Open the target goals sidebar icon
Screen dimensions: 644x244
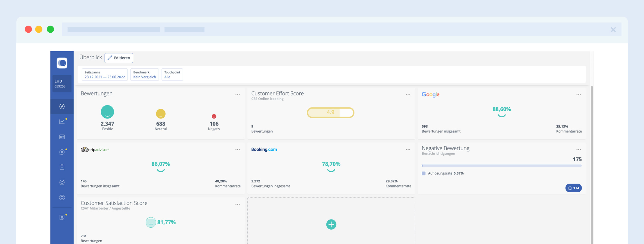(62, 182)
